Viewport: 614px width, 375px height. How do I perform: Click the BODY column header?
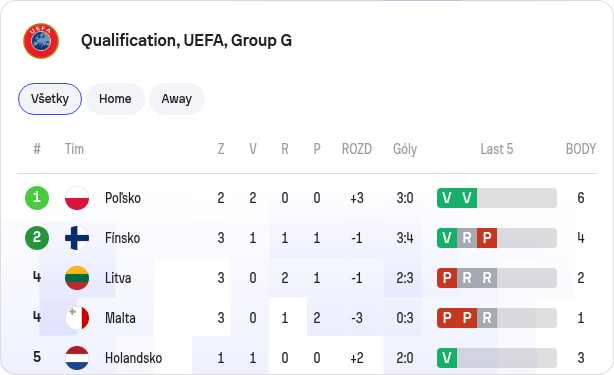[x=581, y=149]
